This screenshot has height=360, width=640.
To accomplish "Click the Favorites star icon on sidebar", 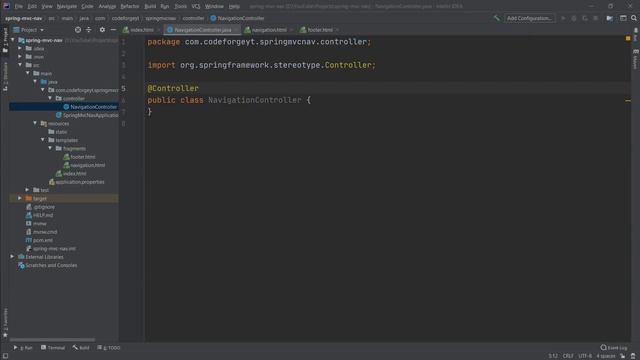I will click(5, 335).
